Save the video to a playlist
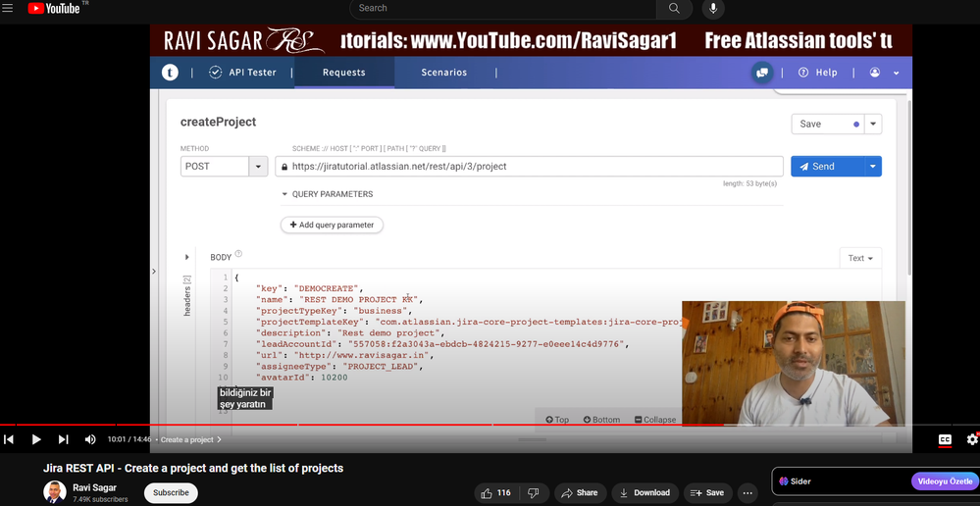Image resolution: width=980 pixels, height=506 pixels. tap(708, 493)
